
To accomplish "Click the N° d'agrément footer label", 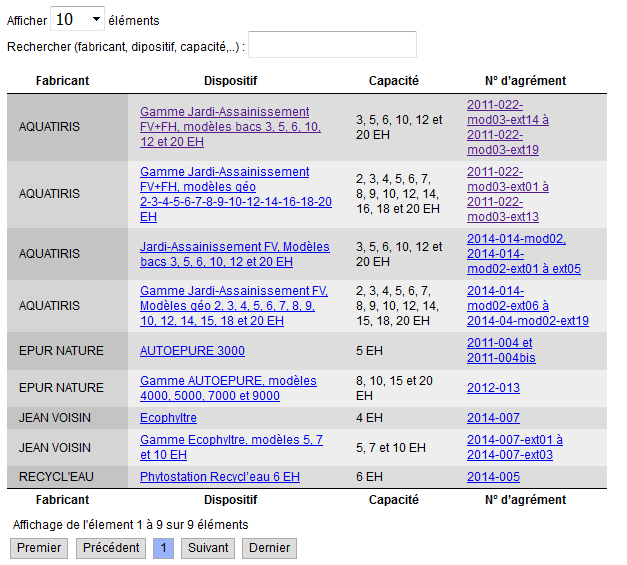I will point(525,500).
